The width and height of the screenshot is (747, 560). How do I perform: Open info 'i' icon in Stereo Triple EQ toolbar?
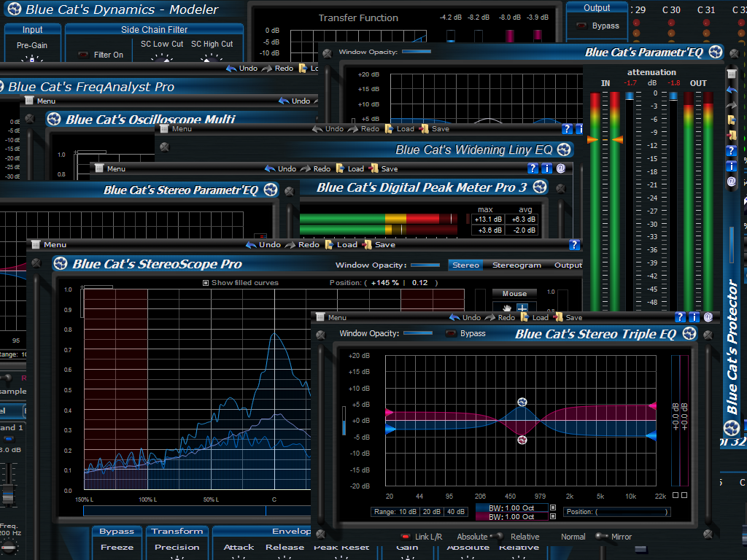coord(694,317)
